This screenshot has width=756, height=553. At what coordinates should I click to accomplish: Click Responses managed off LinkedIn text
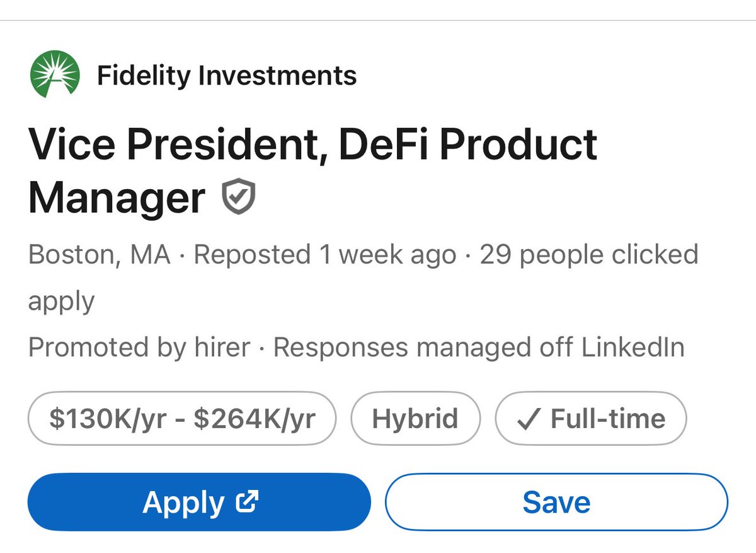pyautogui.click(x=479, y=347)
